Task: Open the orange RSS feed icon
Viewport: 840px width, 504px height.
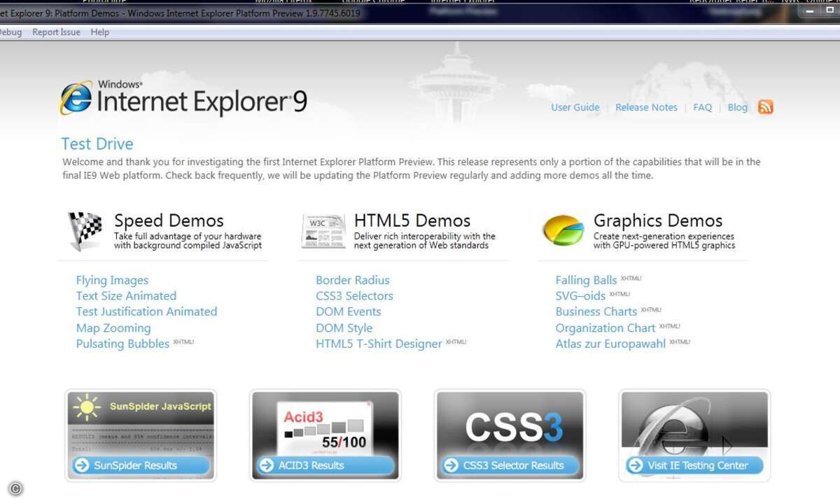Action: pos(766,107)
